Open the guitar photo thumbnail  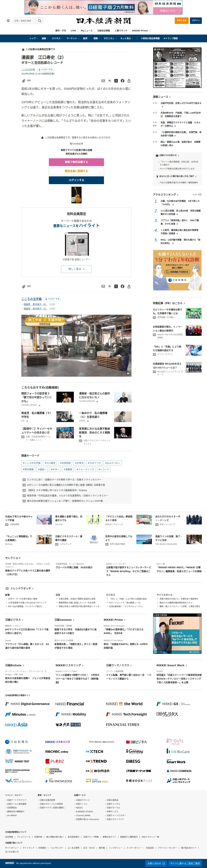pos(76,195)
